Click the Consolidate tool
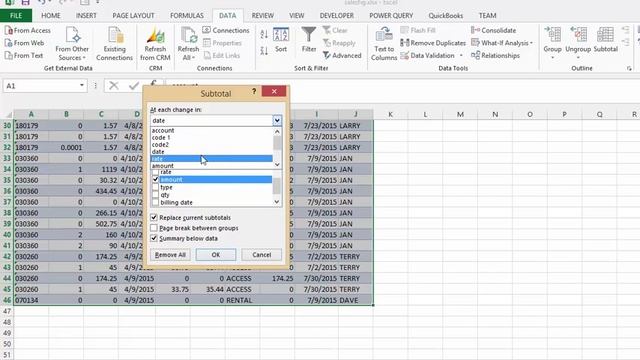The width and height of the screenshot is (640, 360). point(493,30)
